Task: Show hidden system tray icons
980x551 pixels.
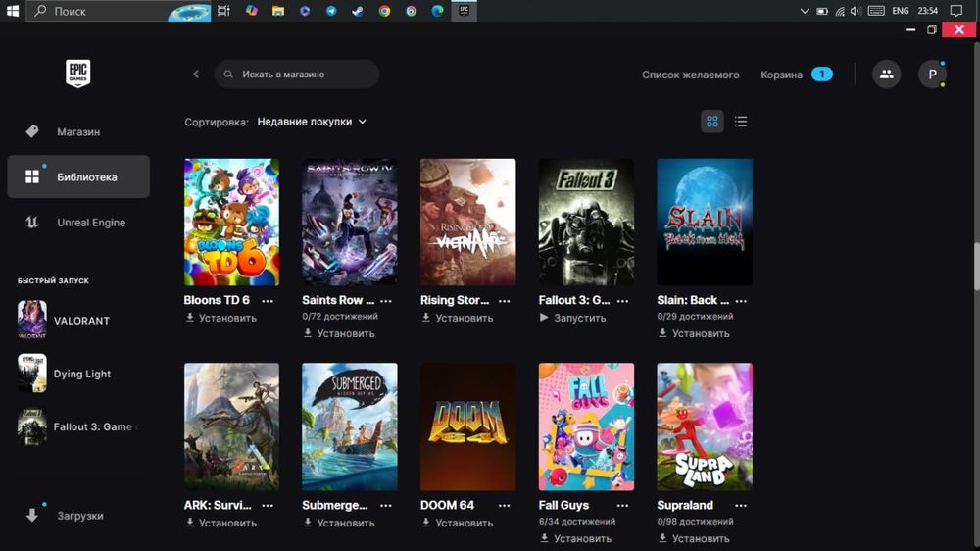Action: pos(805,11)
